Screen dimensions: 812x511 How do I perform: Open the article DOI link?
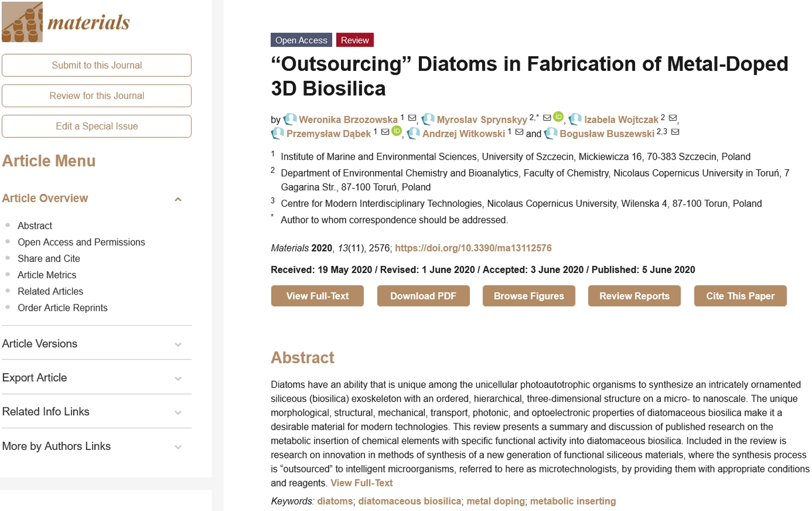473,248
